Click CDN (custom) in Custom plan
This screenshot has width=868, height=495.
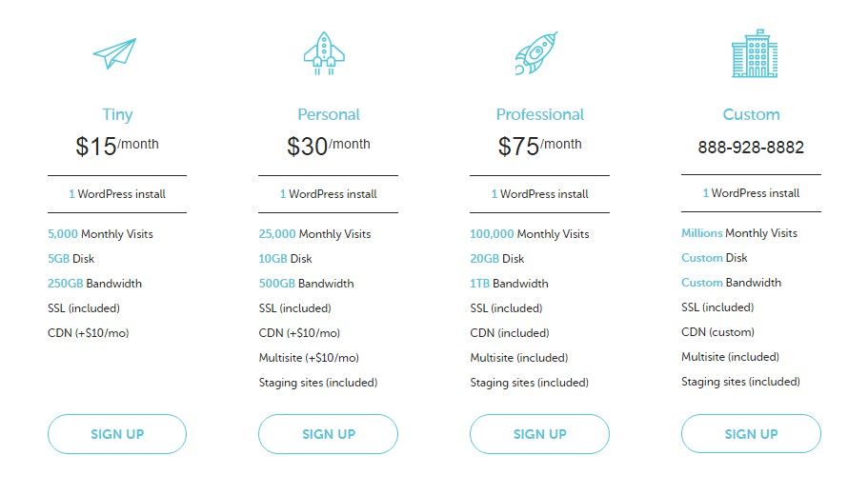coord(718,332)
